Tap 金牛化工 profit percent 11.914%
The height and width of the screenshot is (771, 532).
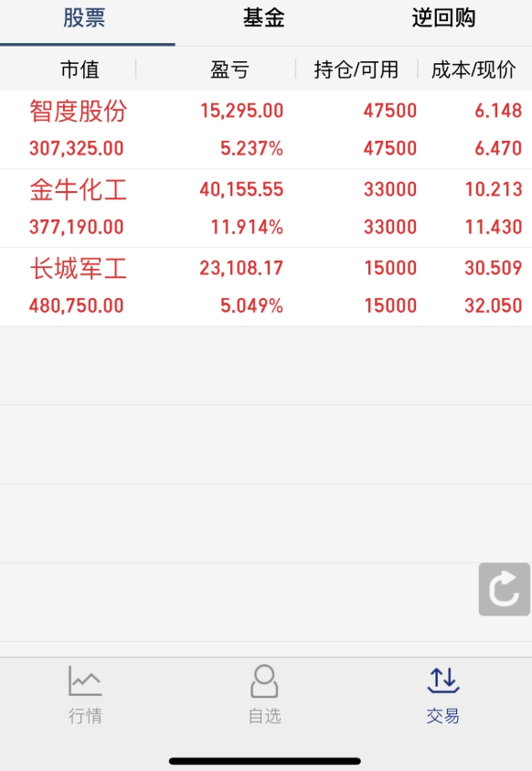(247, 227)
